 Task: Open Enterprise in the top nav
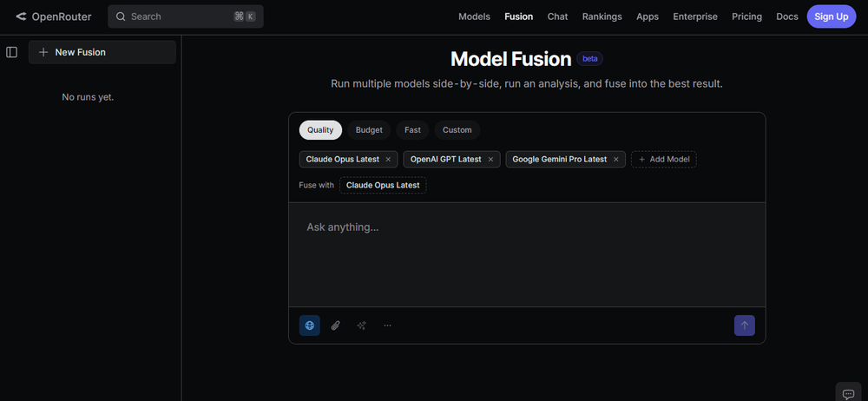(695, 16)
